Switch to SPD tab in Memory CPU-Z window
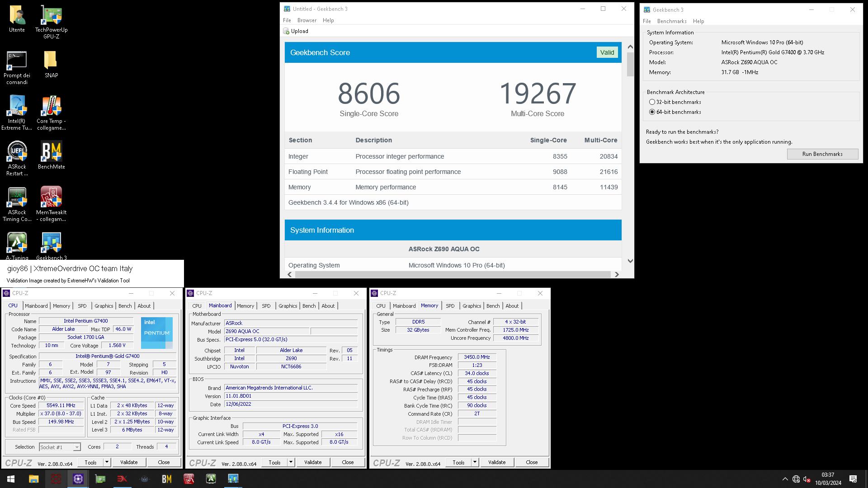Screen dimensions: 868x488 tap(450, 306)
